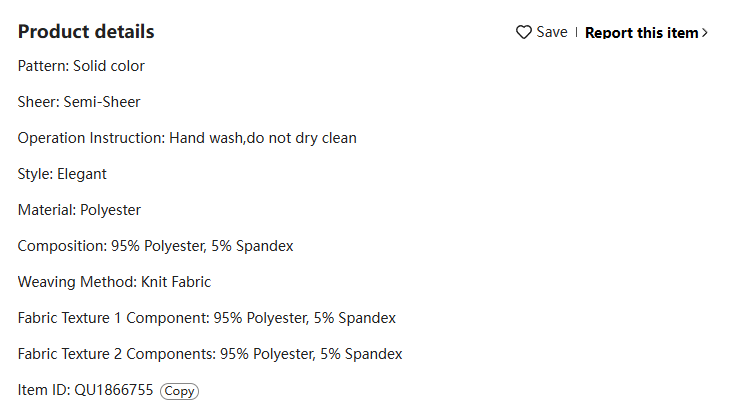
Task: Click the word Elegant in Style row
Action: click(x=82, y=174)
